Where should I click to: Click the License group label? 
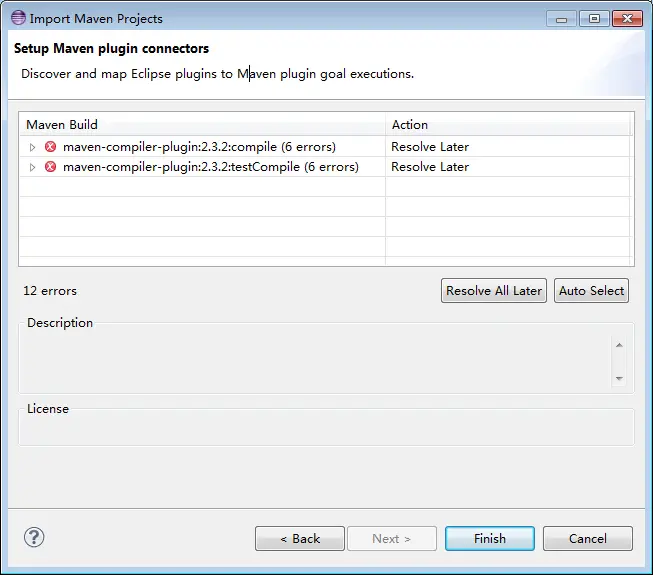[48, 409]
